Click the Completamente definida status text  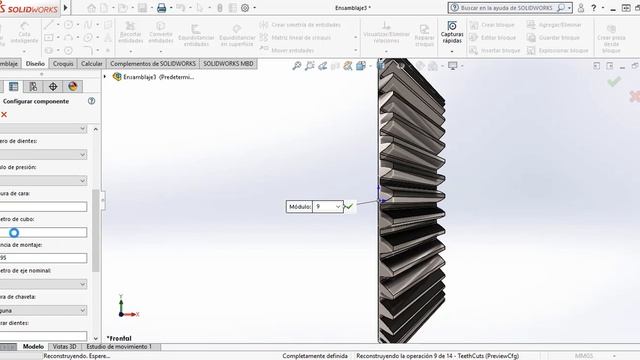click(x=315, y=356)
